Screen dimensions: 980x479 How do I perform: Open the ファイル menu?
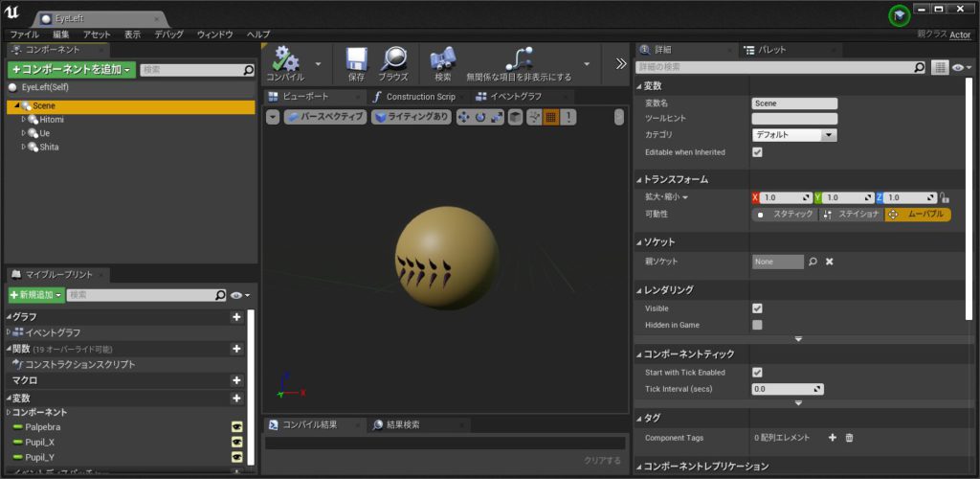24,35
